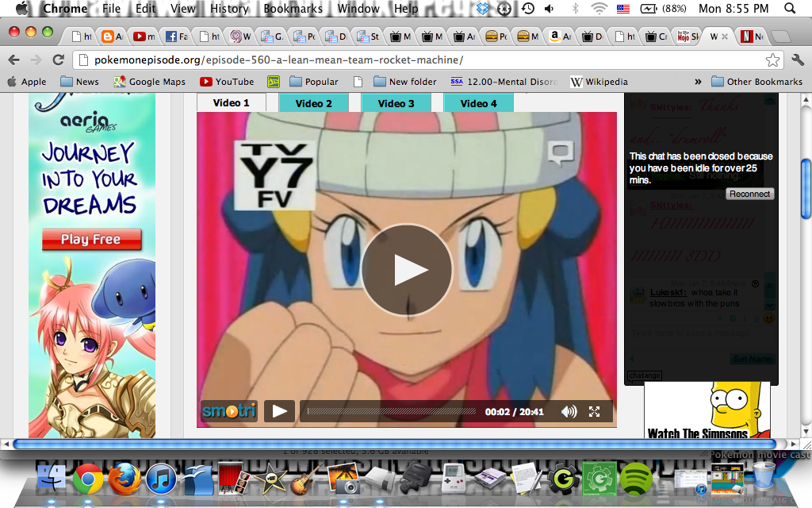Switch to the Video 3 tab
This screenshot has width=812, height=508.
396,102
